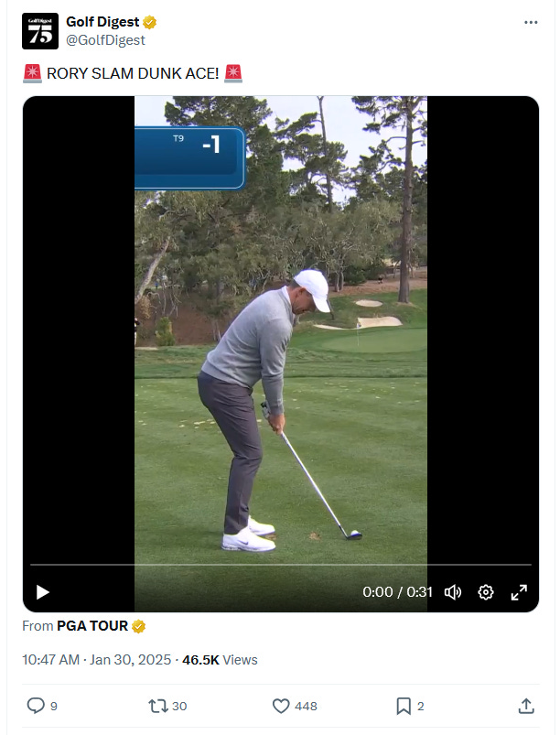
Task: Seek along the video progress bar
Action: (x=281, y=565)
